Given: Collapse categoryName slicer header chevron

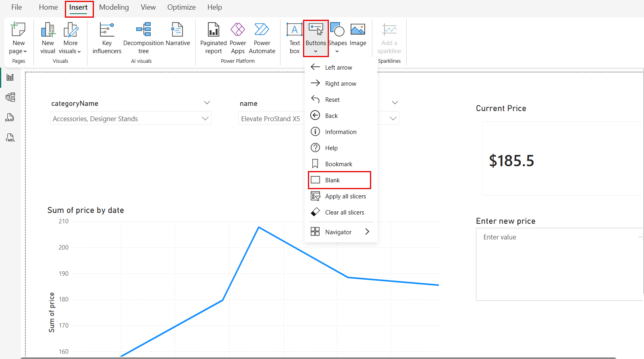Looking at the screenshot, I should [x=207, y=103].
